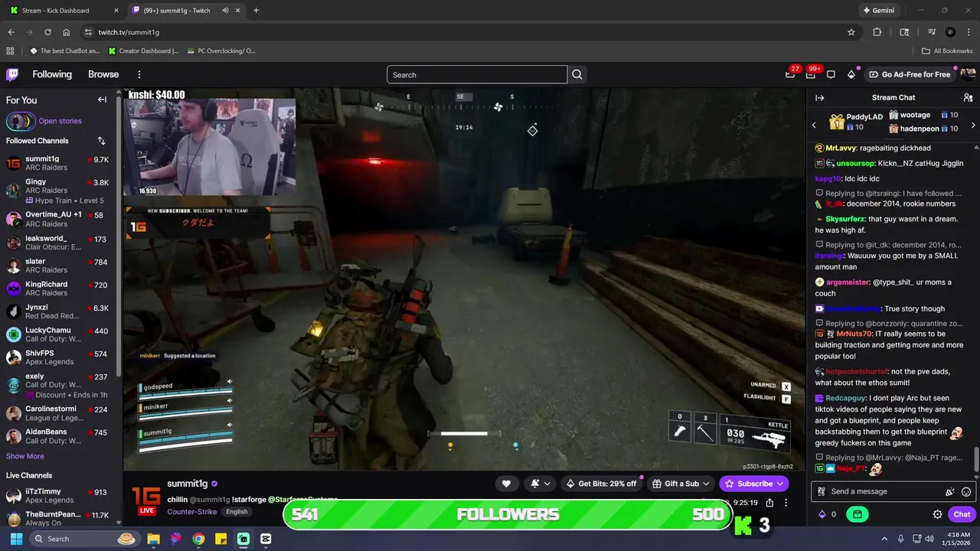Click the English language tag
Screen dimensions: 980x551
237,511
